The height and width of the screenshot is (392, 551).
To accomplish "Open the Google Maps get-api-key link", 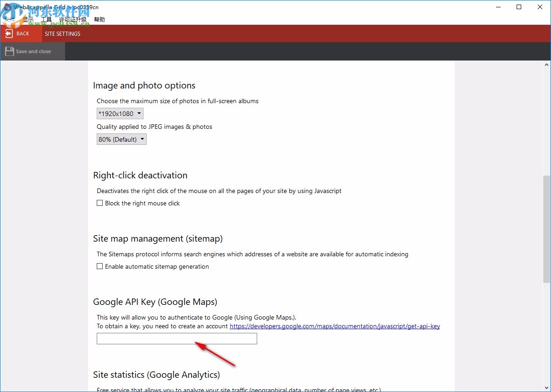I will pyautogui.click(x=335, y=326).
